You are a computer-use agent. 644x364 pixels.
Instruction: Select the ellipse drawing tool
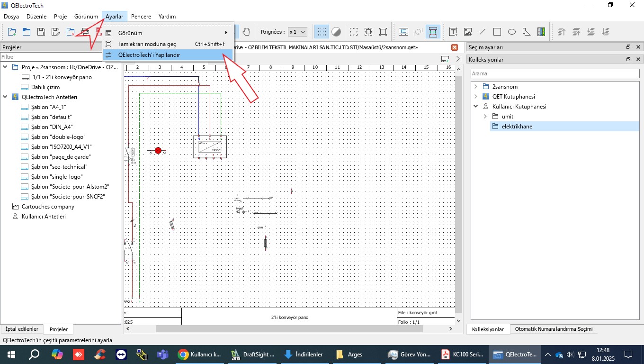click(x=512, y=32)
